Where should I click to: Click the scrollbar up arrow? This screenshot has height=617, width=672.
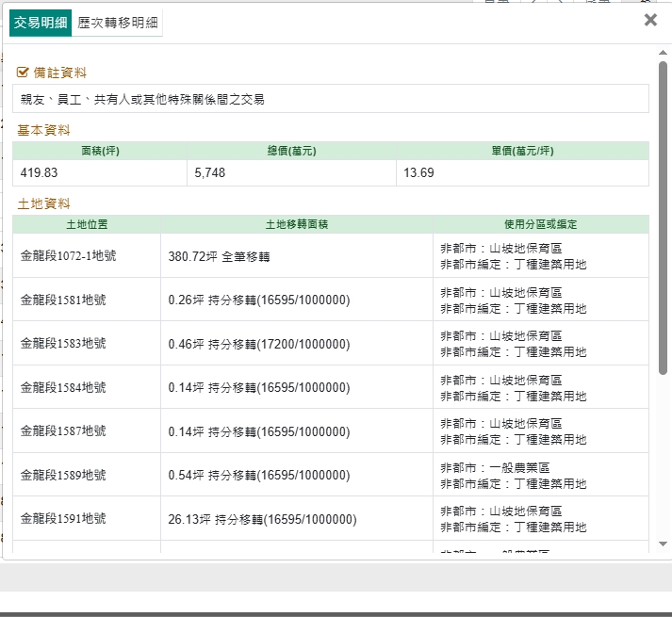click(x=663, y=53)
